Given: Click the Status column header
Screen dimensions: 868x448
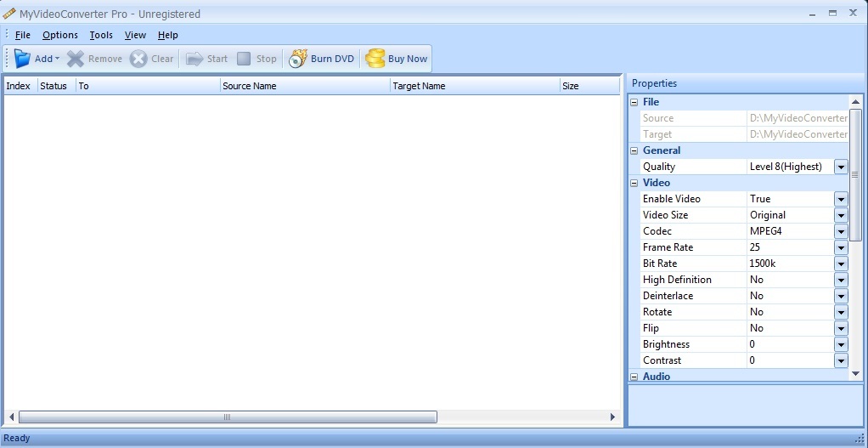Looking at the screenshot, I should (x=56, y=86).
